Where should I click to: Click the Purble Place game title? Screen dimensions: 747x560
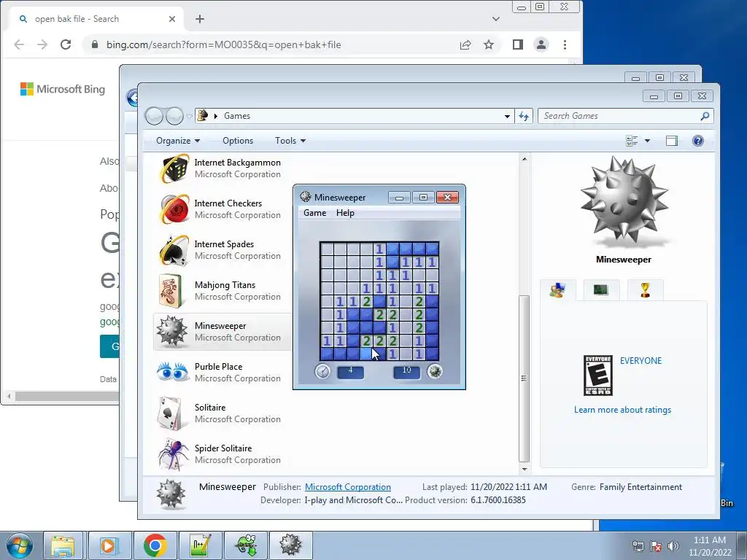pos(218,367)
